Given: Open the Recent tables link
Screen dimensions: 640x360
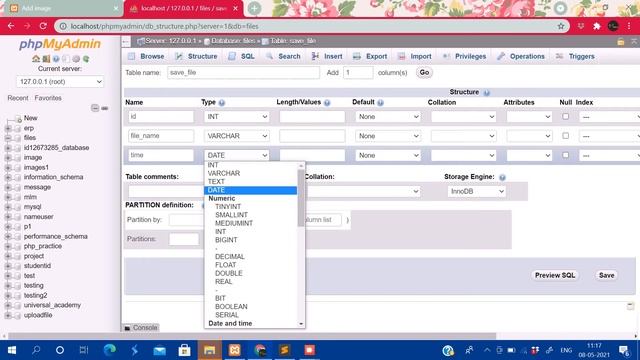Looking at the screenshot, I should click(18, 98).
